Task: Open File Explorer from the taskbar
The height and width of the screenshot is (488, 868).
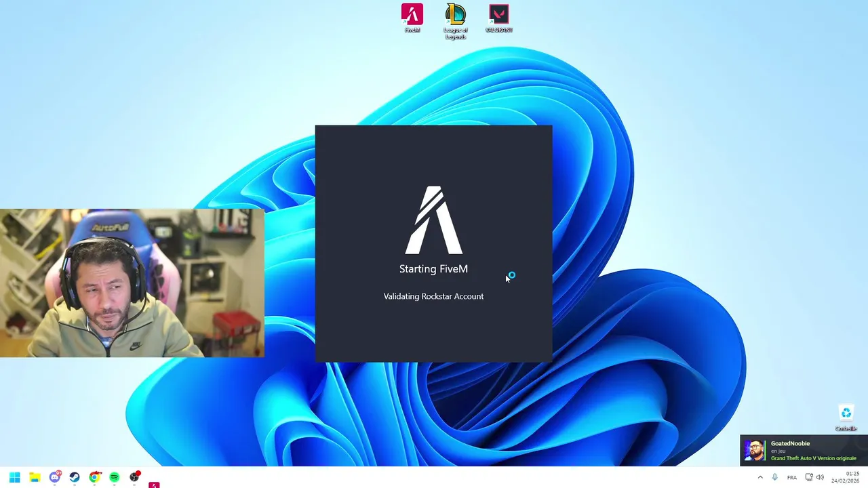Action: 35,477
